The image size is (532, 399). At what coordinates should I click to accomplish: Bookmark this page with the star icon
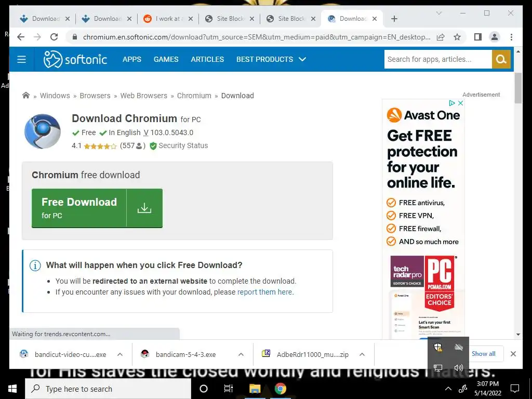[x=457, y=37]
